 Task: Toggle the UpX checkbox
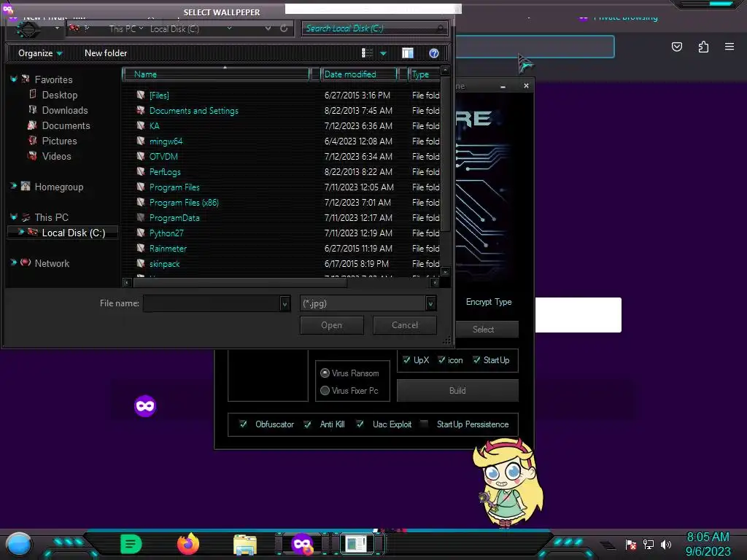(x=406, y=360)
